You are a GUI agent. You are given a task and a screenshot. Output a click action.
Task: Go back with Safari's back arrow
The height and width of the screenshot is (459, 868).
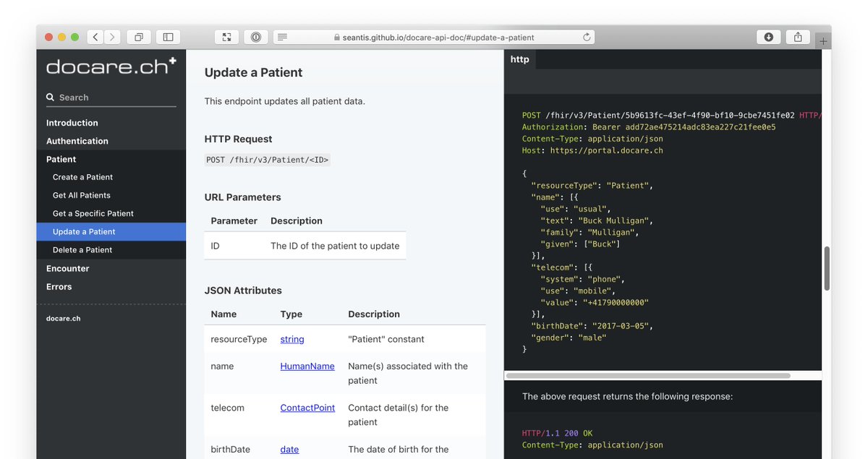pos(95,37)
